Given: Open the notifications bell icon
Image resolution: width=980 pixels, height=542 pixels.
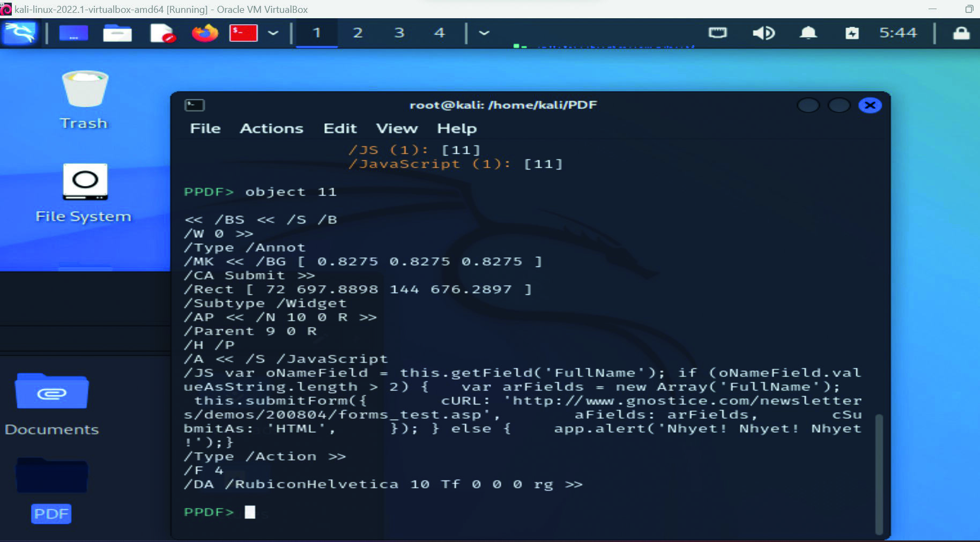Looking at the screenshot, I should [808, 33].
